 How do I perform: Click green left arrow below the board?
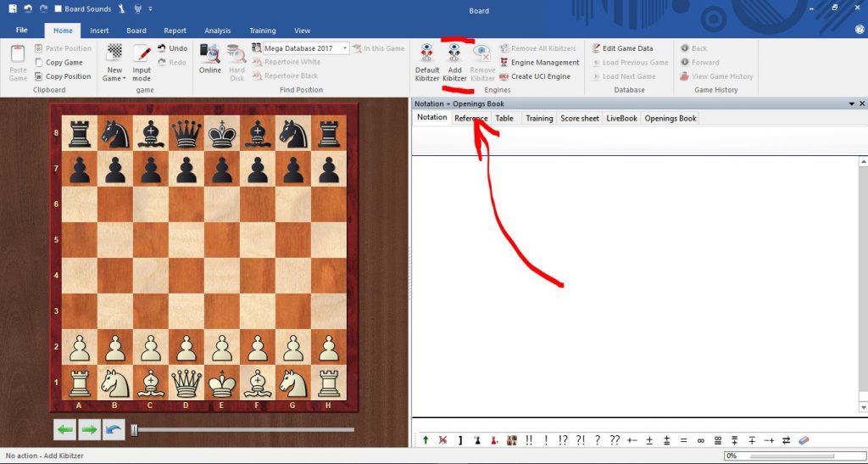64,429
